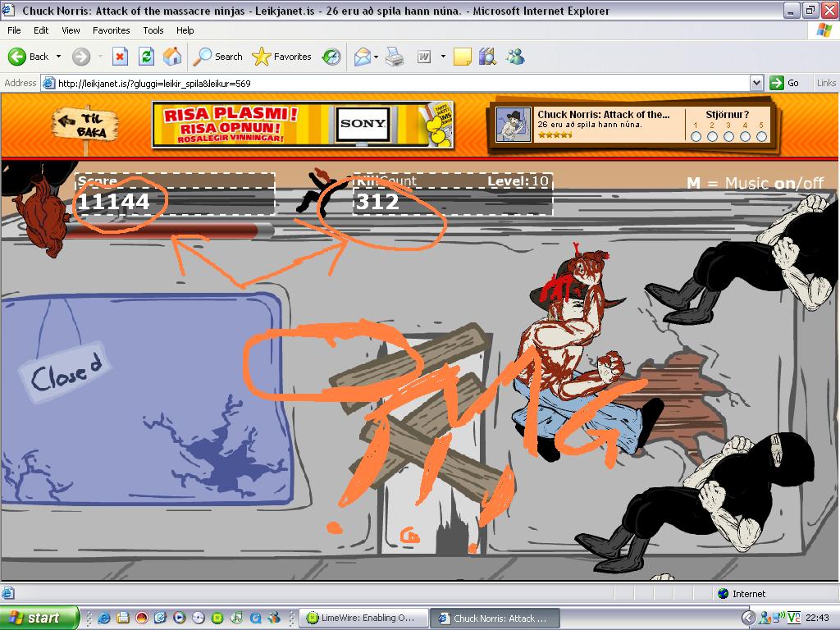
Task: Launch the red-orange round quick launch icon
Action: [141, 618]
